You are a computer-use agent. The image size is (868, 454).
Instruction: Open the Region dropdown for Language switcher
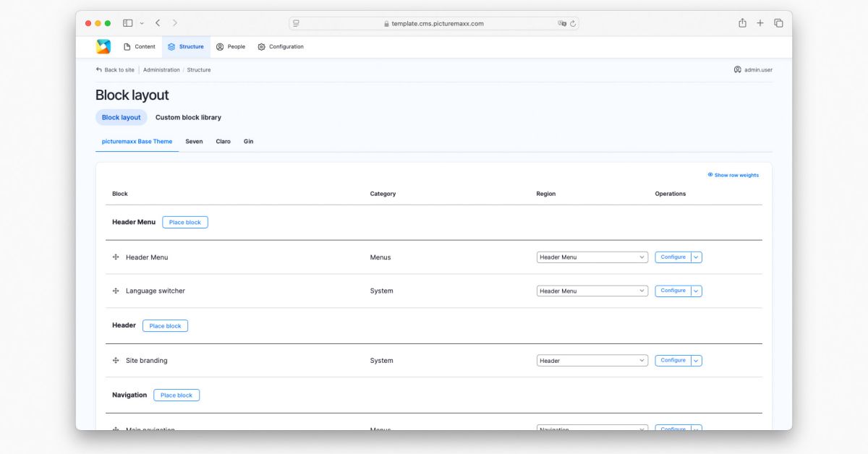coord(592,291)
